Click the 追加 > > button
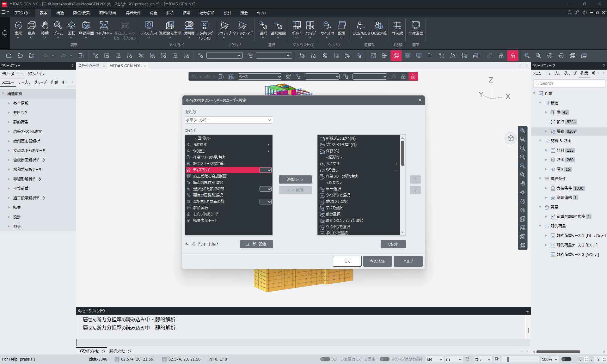The width and height of the screenshot is (607, 364). coord(295,179)
